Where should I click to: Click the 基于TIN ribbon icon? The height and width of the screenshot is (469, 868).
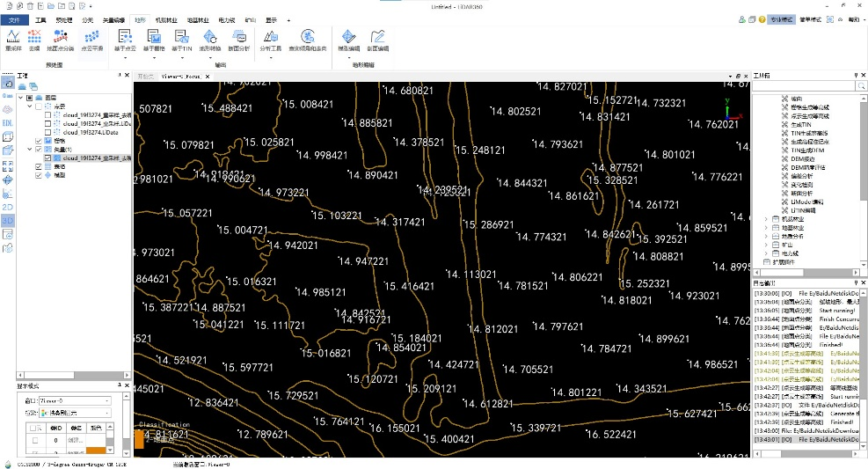181,37
